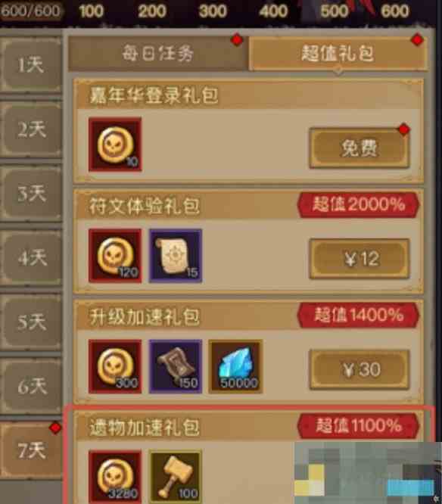Select the 3天 day tab
Image resolution: width=442 pixels, height=504 pixels.
[x=31, y=194]
